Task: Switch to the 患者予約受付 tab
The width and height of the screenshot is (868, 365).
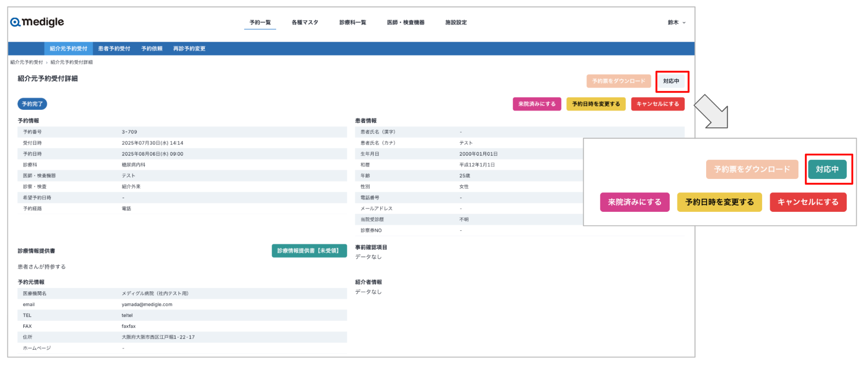Action: point(114,48)
